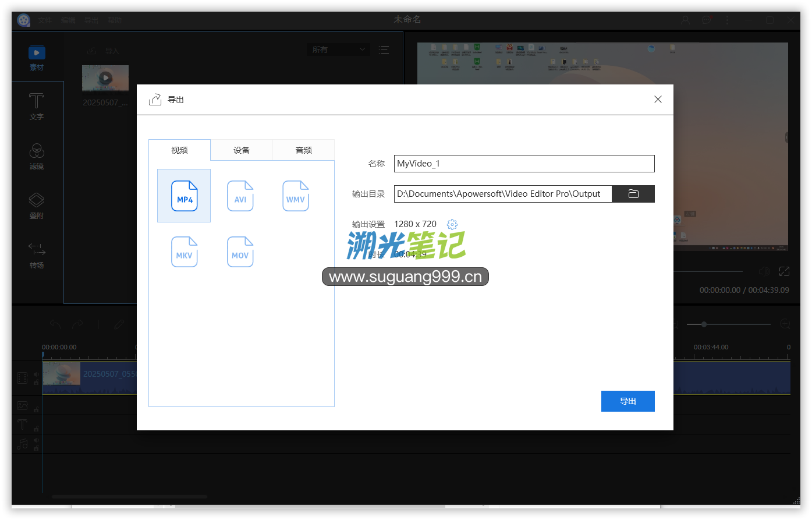The image size is (812, 520).
Task: Open the 转场 transitions panel in sidebar
Action: [37, 256]
